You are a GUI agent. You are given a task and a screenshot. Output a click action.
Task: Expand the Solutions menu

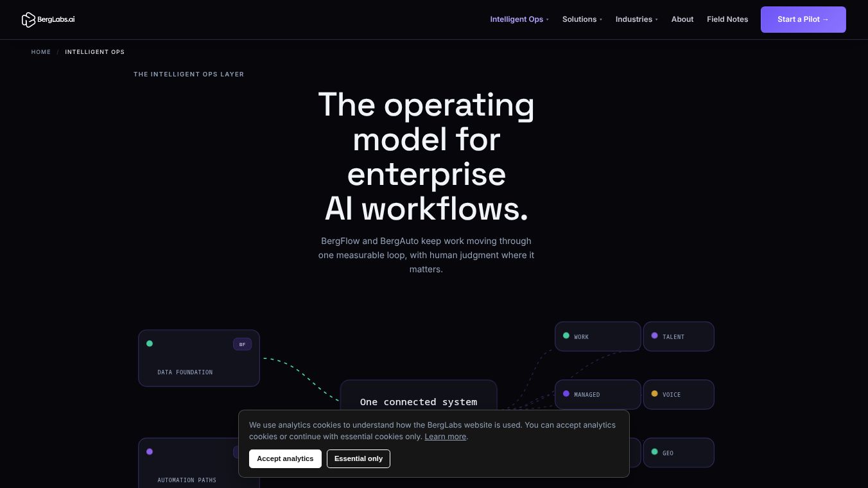[582, 19]
